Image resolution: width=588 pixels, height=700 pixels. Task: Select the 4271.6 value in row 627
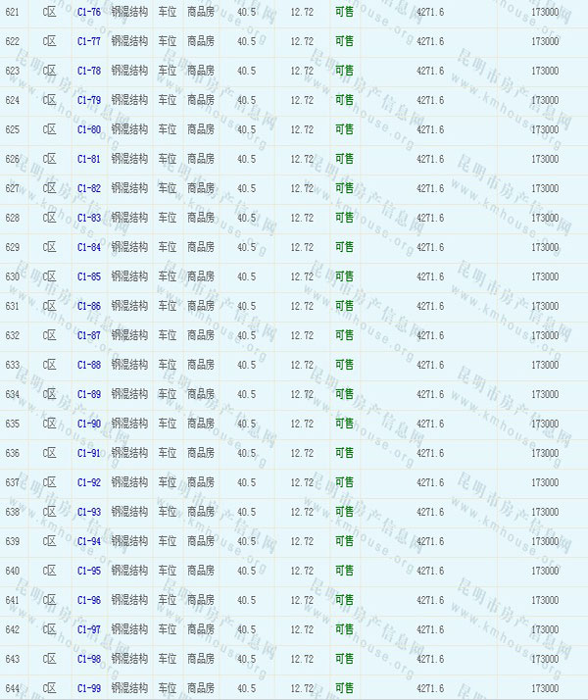[x=430, y=188]
